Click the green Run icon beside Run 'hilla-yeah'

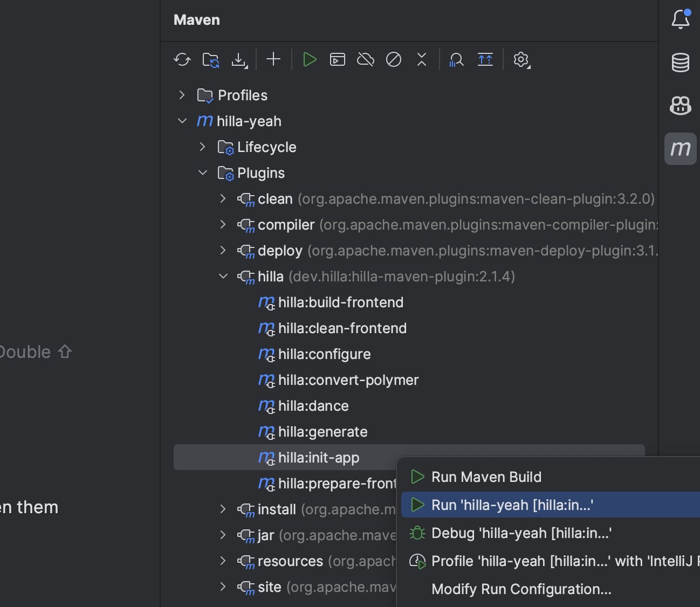pyautogui.click(x=417, y=505)
